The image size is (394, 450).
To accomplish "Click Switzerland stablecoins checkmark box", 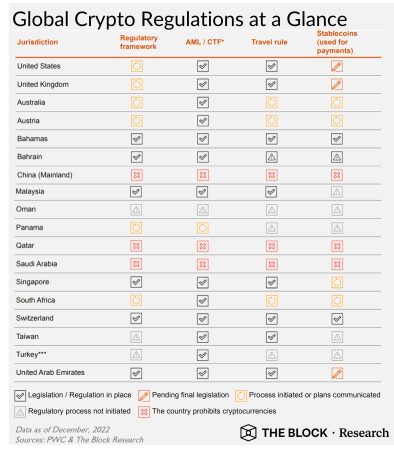I will 337,319.
